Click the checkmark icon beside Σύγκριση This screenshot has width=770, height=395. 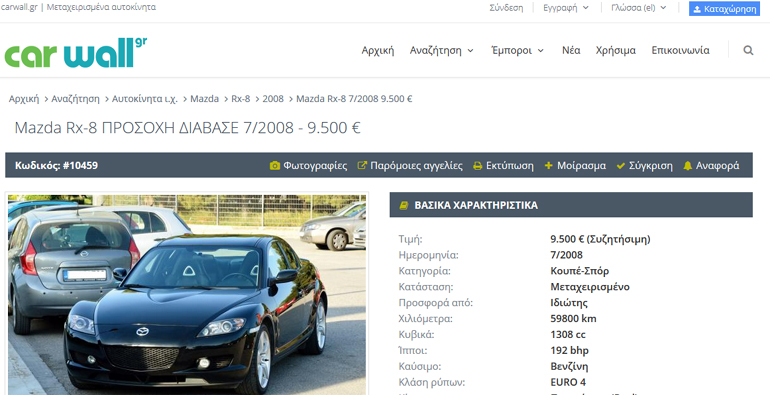(x=621, y=166)
